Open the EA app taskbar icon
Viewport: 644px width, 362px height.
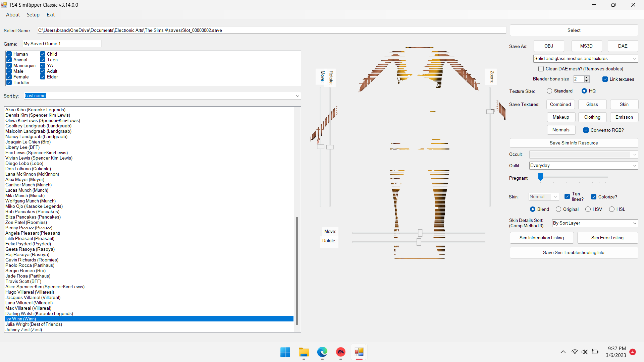point(341,352)
